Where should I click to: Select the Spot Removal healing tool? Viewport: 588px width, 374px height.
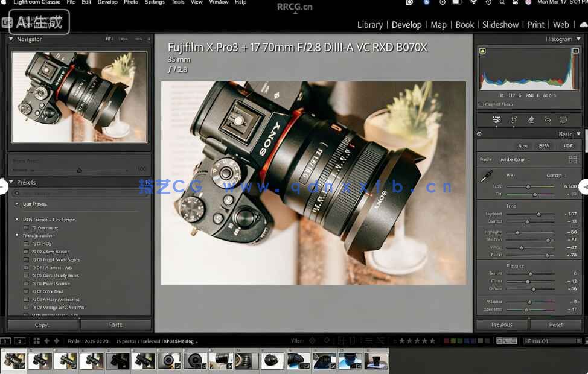coord(531,121)
